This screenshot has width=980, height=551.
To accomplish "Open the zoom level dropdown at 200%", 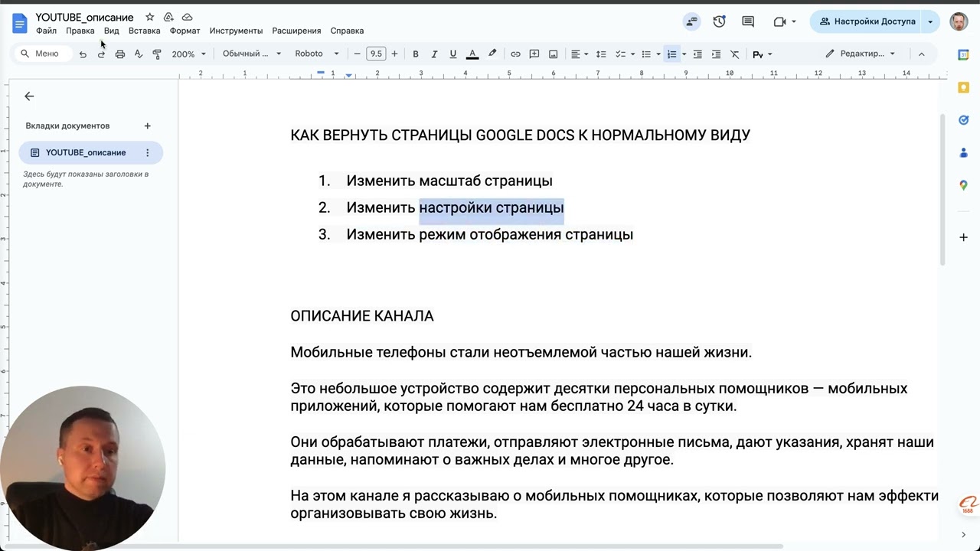I will [x=188, y=54].
